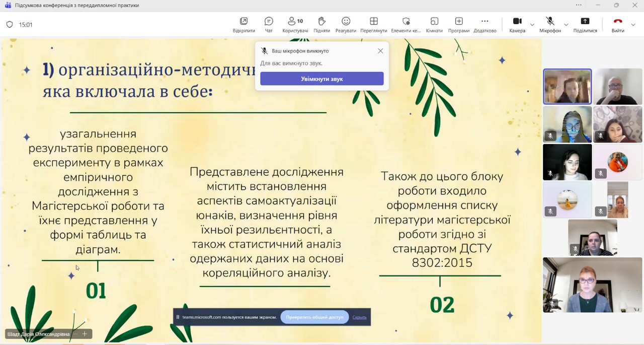Viewport: 644px width, 345px height.
Task: Open Кімнати breakout rooms
Action: pyautogui.click(x=434, y=24)
